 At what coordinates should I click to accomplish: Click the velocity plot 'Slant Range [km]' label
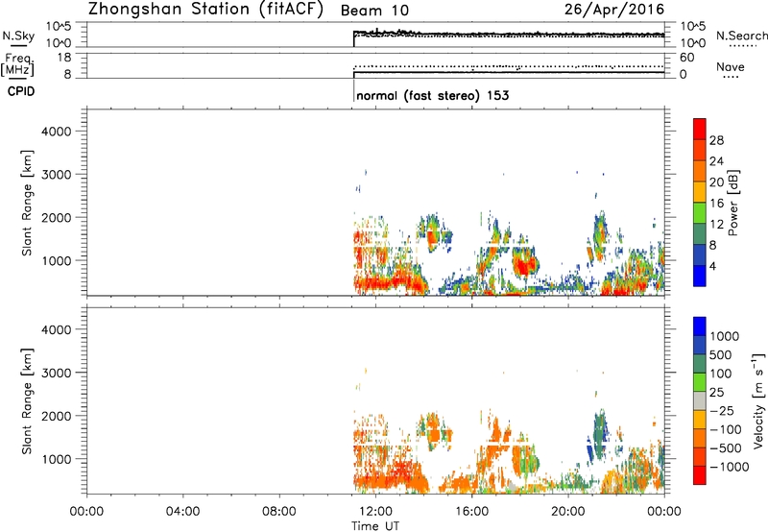(x=27, y=401)
